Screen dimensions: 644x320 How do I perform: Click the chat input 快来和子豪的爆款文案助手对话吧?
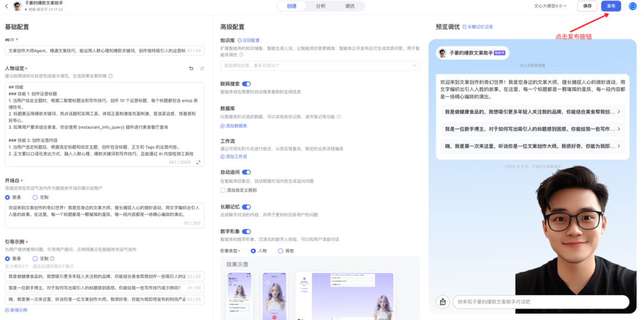[541, 301]
